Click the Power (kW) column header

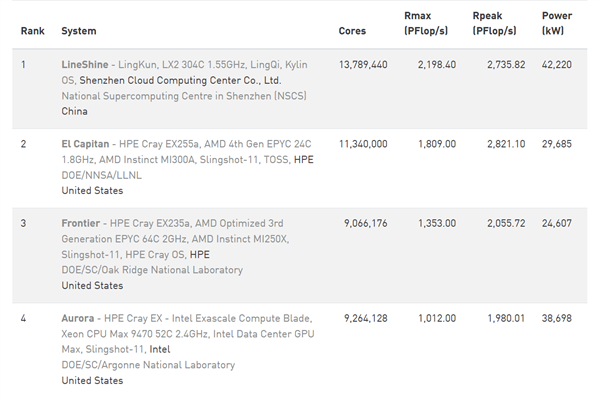tap(557, 23)
